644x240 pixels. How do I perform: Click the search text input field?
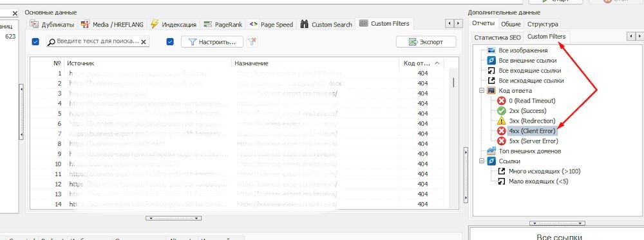[x=97, y=41]
